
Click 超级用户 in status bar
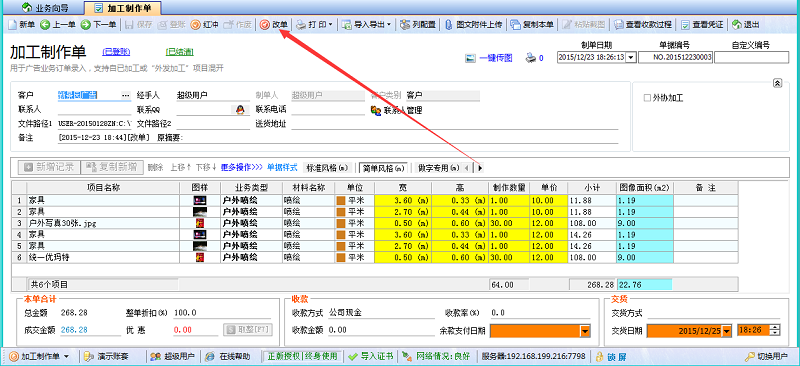173,356
